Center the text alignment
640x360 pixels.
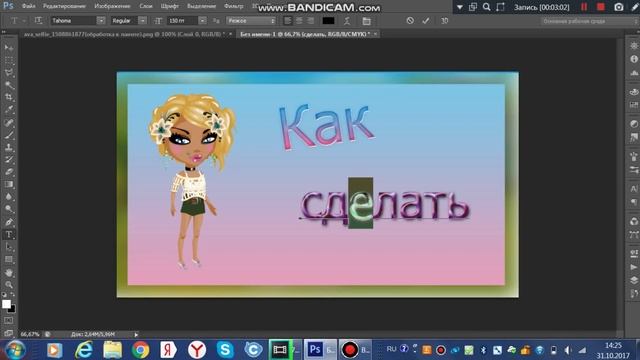299,20
